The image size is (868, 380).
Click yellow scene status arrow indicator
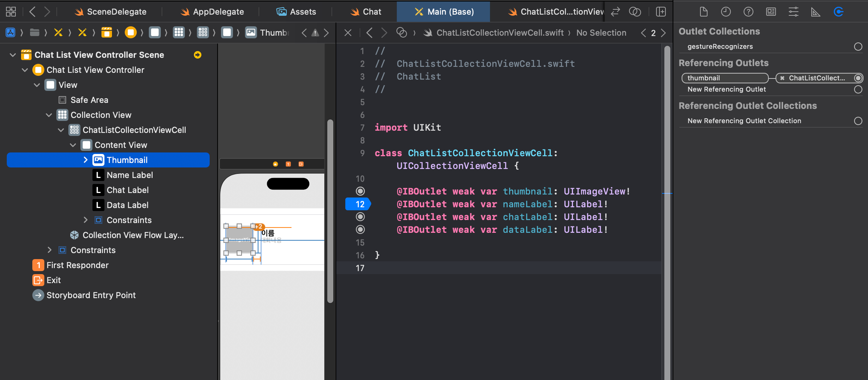[x=198, y=55]
